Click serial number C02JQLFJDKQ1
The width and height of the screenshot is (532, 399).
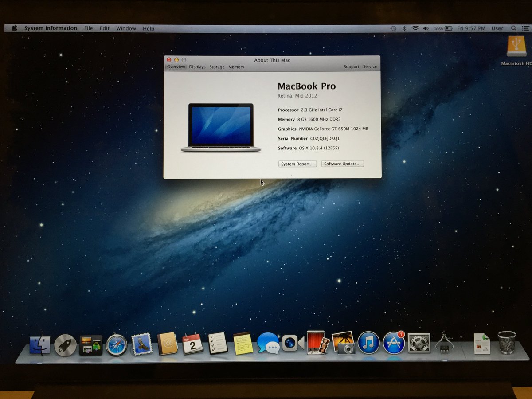(x=325, y=138)
